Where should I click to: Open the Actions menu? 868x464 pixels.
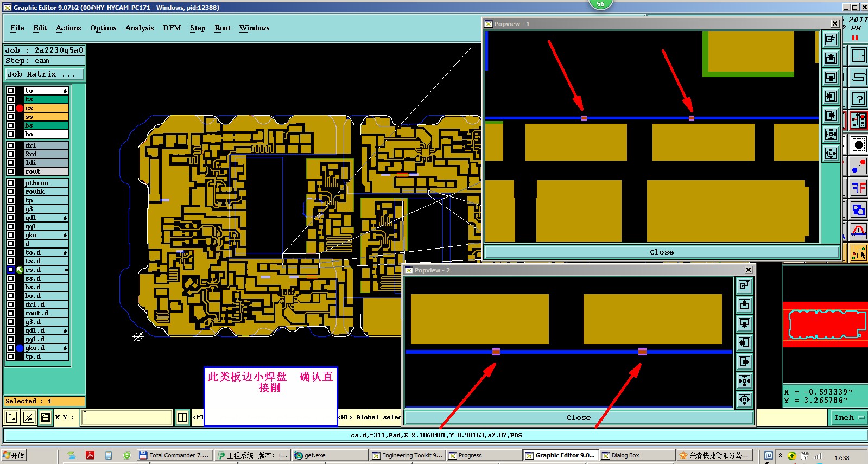[x=68, y=28]
